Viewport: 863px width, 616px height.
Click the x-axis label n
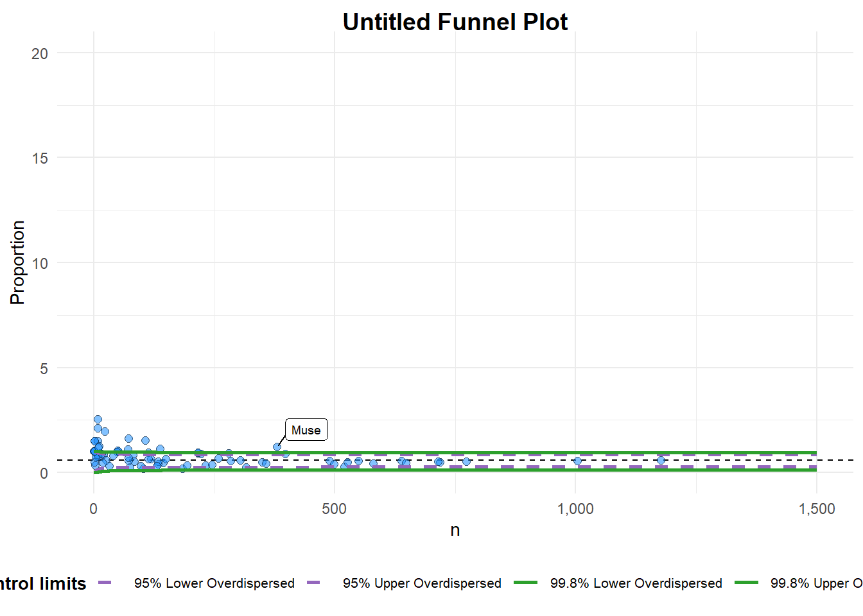coord(455,530)
